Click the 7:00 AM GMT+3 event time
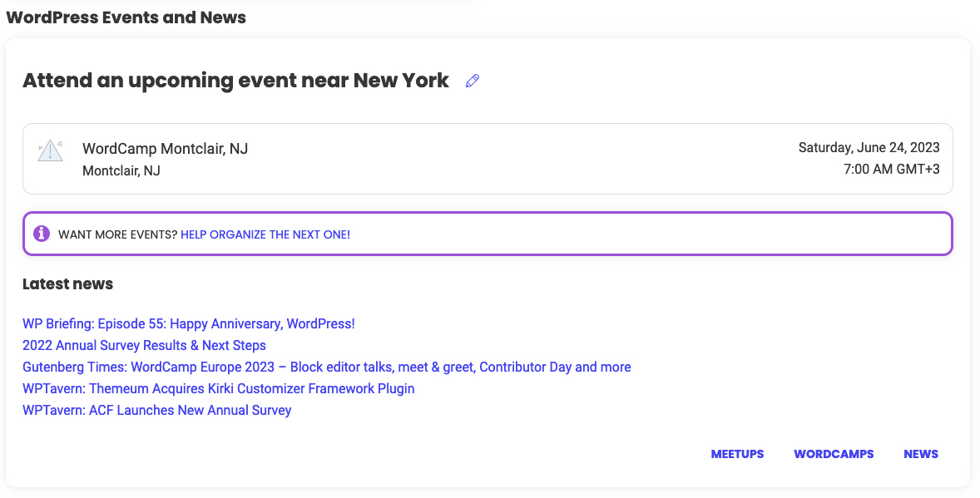This screenshot has width=980, height=498. (891, 170)
